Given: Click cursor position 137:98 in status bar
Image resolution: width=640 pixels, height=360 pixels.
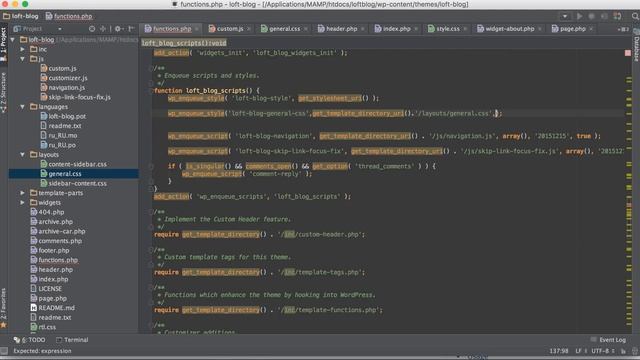Looking at the screenshot, I should 558,351.
